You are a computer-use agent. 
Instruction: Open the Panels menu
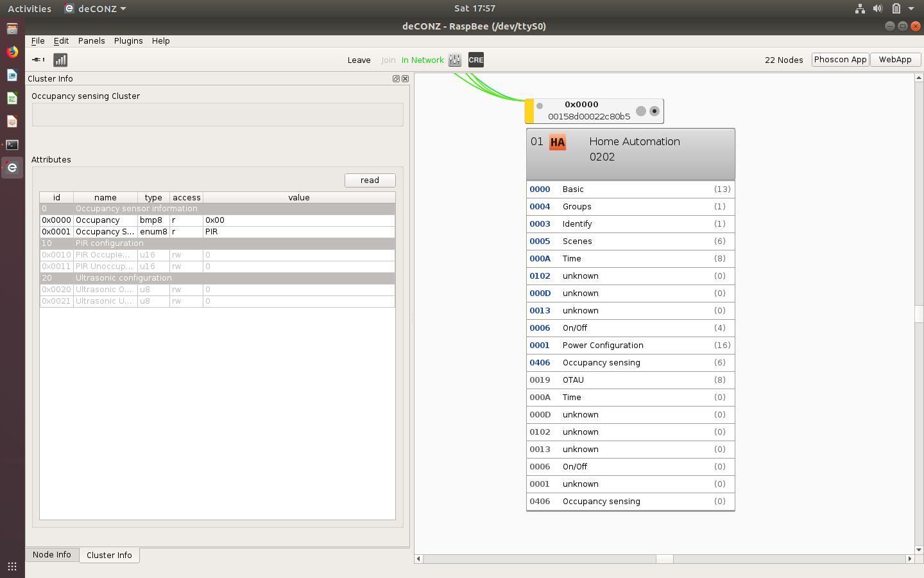coord(92,40)
